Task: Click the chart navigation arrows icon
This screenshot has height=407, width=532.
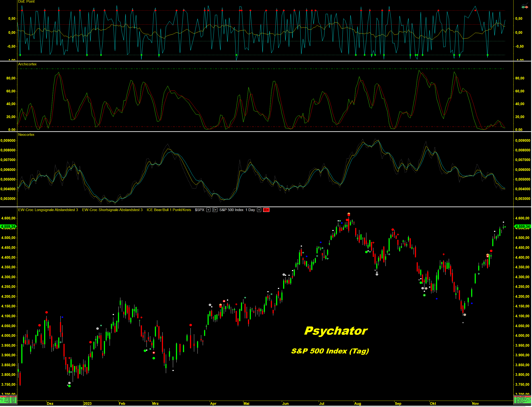Action: (x=525, y=7)
